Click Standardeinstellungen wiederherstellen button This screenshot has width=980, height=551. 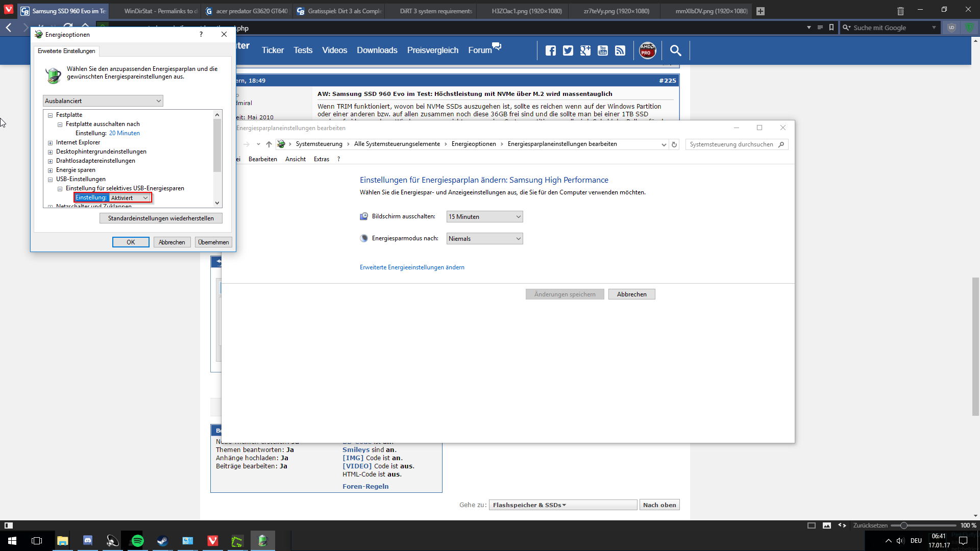pyautogui.click(x=161, y=218)
